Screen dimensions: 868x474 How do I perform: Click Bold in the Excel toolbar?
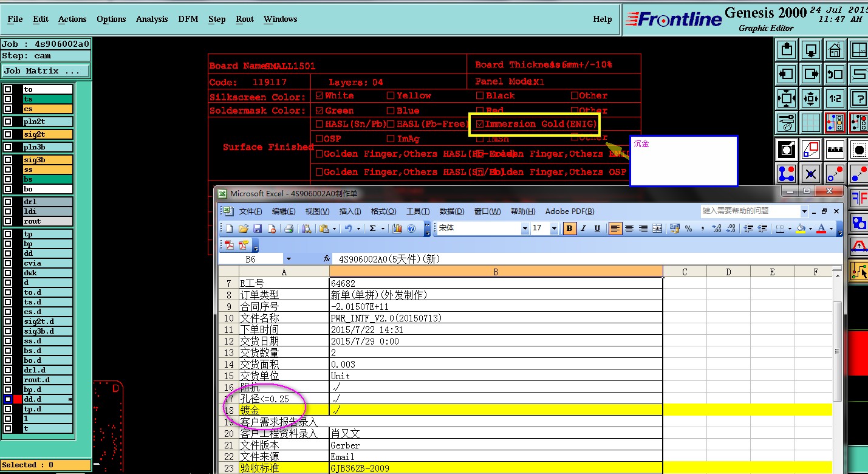pos(570,228)
